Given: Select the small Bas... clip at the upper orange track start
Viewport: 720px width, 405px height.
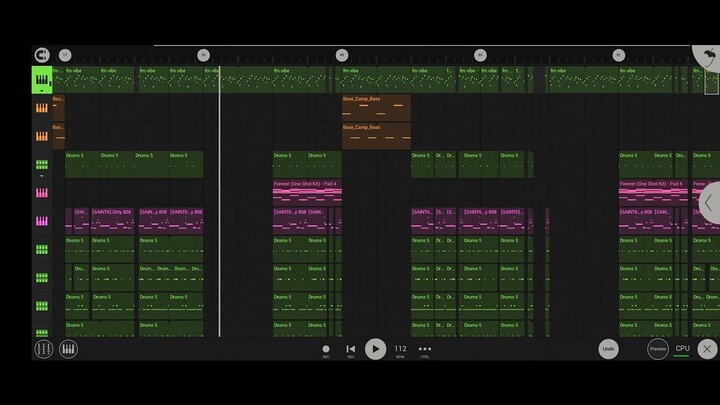Looking at the screenshot, I should click(x=58, y=108).
